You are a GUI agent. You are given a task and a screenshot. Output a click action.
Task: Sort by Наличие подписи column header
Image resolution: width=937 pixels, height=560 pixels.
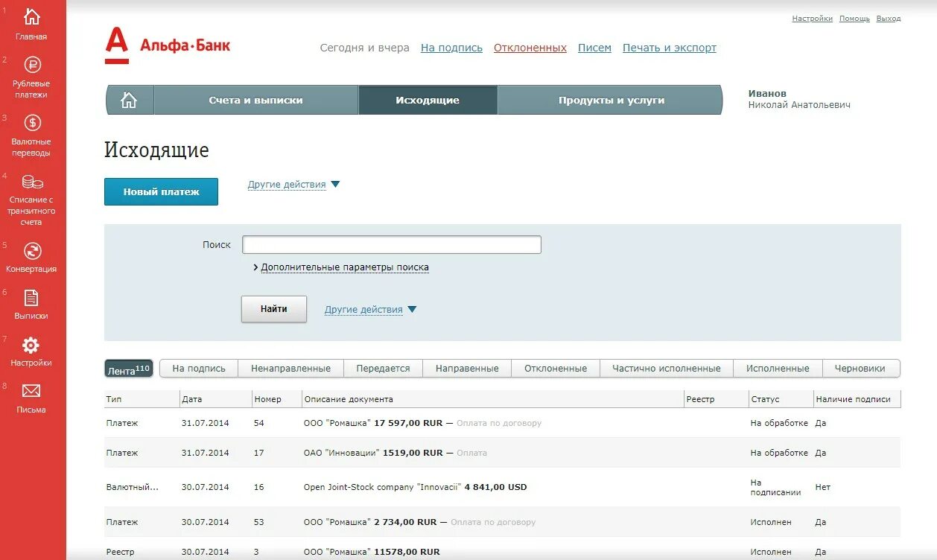(x=857, y=399)
